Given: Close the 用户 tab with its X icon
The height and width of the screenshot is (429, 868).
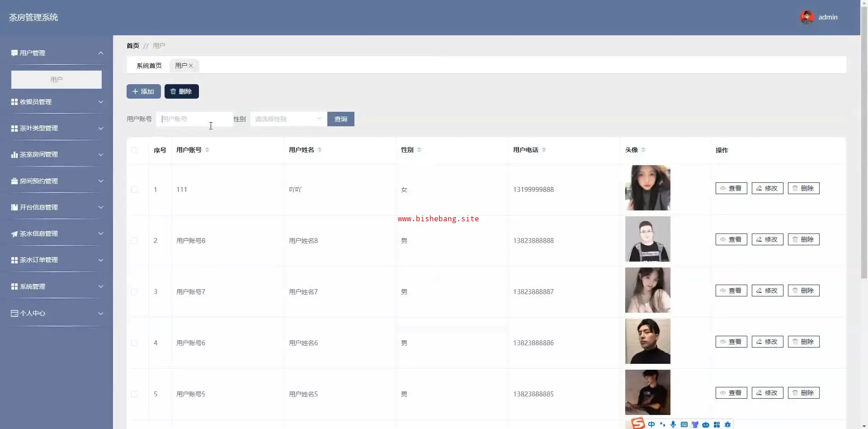Looking at the screenshot, I should point(191,66).
